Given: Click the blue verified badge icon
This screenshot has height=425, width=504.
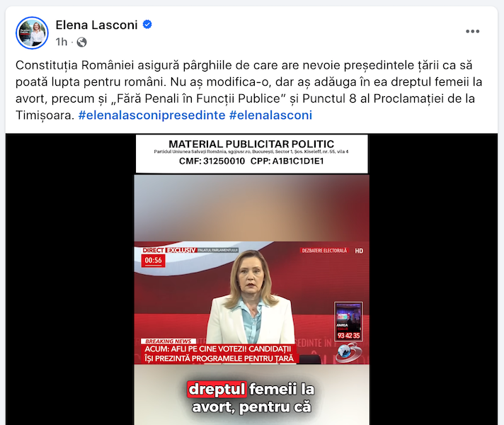Looking at the screenshot, I should (147, 25).
